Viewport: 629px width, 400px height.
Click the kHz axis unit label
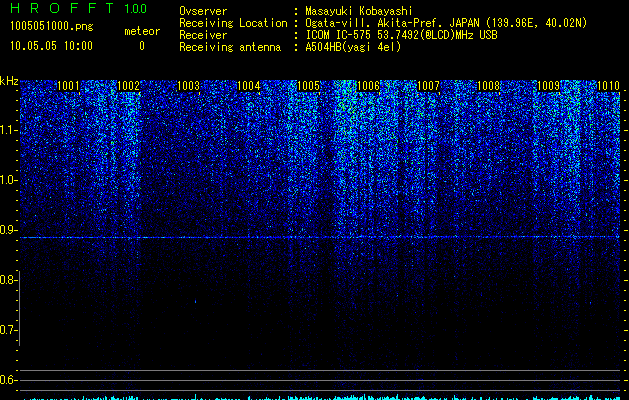9,81
